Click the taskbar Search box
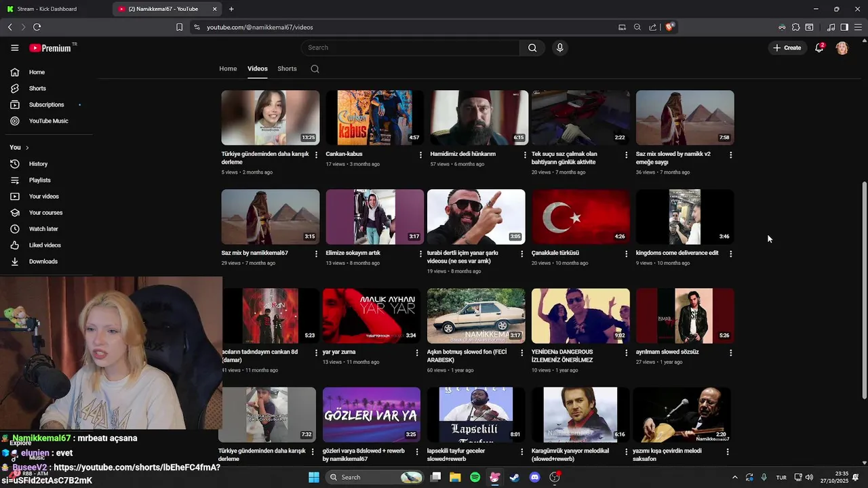The image size is (868, 488). [375, 477]
